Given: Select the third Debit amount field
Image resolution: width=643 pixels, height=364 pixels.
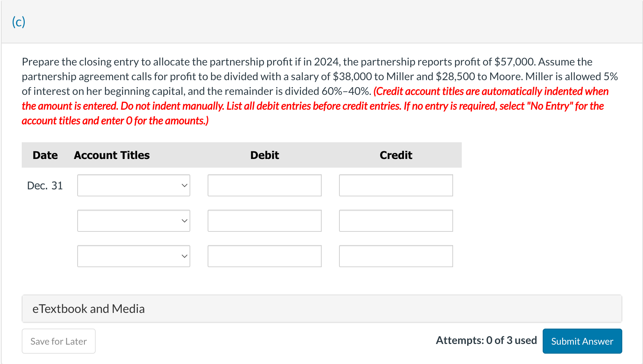Looking at the screenshot, I should click(264, 256).
